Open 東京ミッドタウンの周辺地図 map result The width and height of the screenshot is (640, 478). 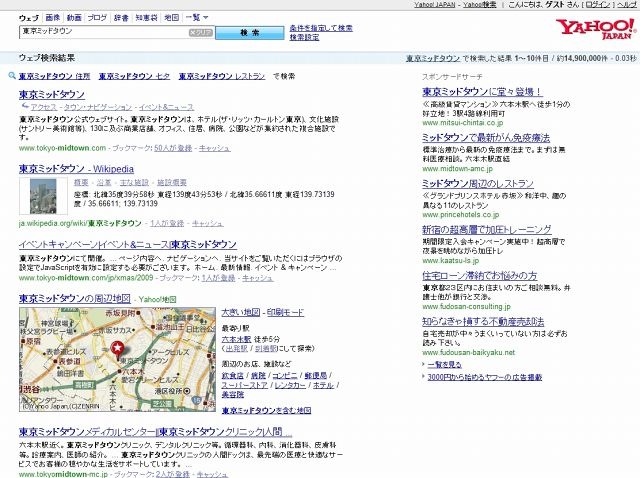click(x=75, y=298)
